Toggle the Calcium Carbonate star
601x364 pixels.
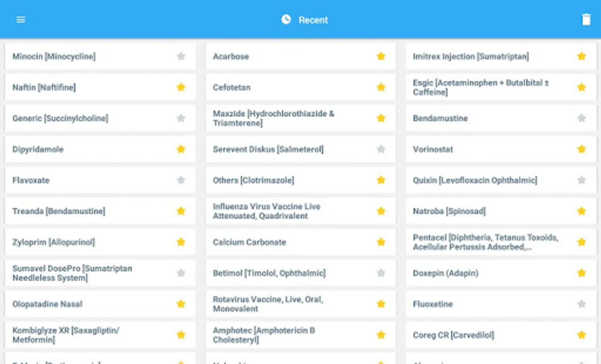tap(381, 242)
